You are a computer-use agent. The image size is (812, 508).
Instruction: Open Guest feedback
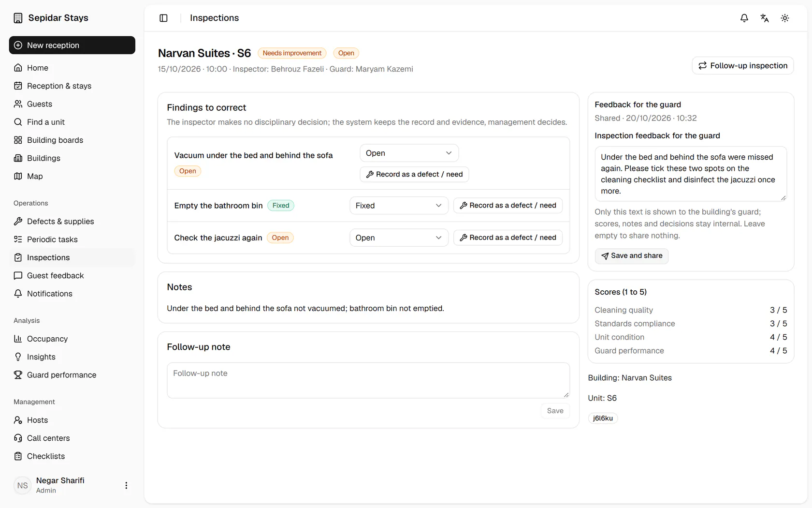point(72,275)
